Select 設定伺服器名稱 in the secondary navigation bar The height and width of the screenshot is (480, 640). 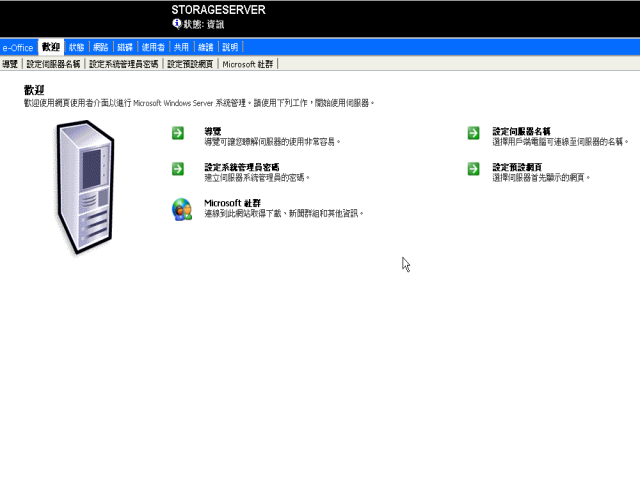click(53, 64)
